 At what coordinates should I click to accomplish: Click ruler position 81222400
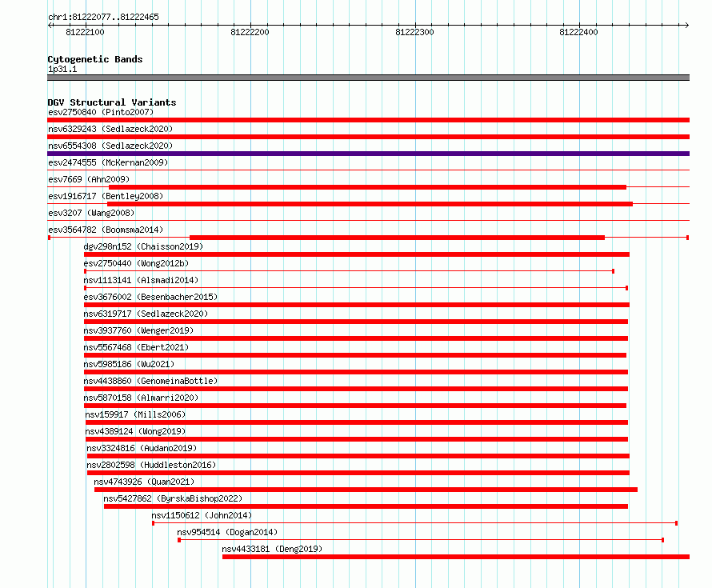coord(578,32)
